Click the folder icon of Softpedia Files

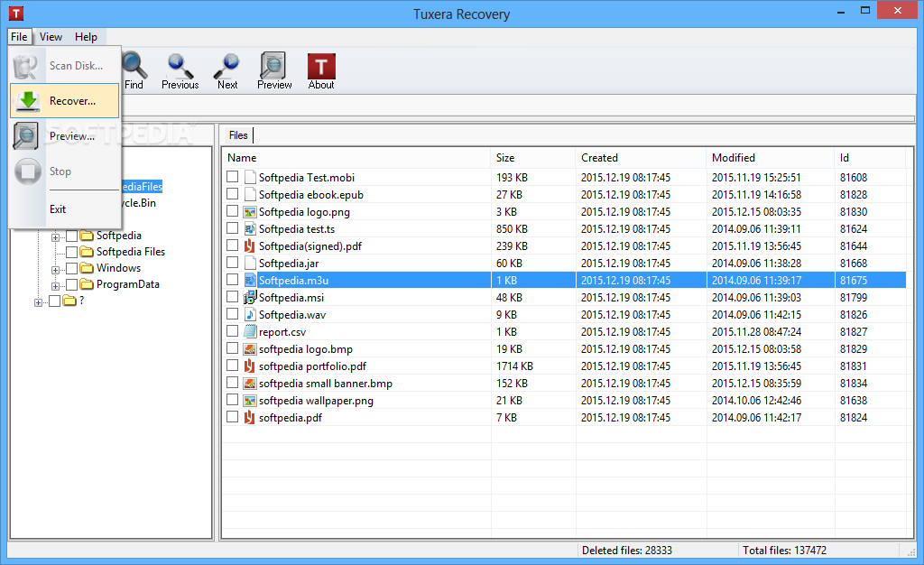(x=88, y=252)
